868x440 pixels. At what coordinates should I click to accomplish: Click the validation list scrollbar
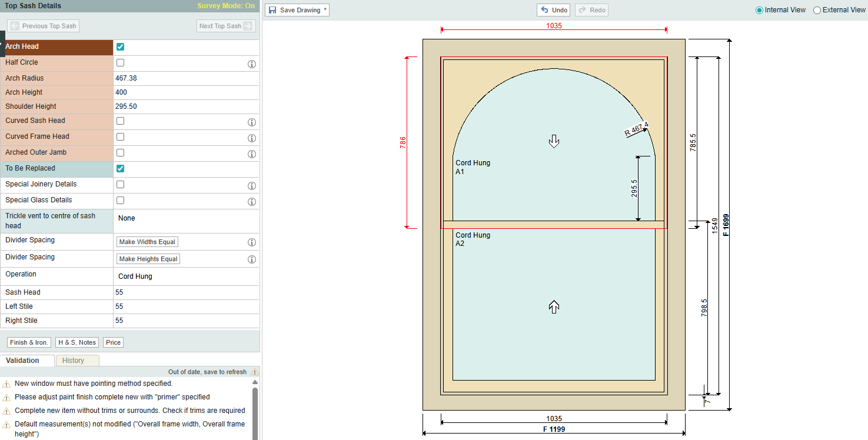tap(255, 412)
